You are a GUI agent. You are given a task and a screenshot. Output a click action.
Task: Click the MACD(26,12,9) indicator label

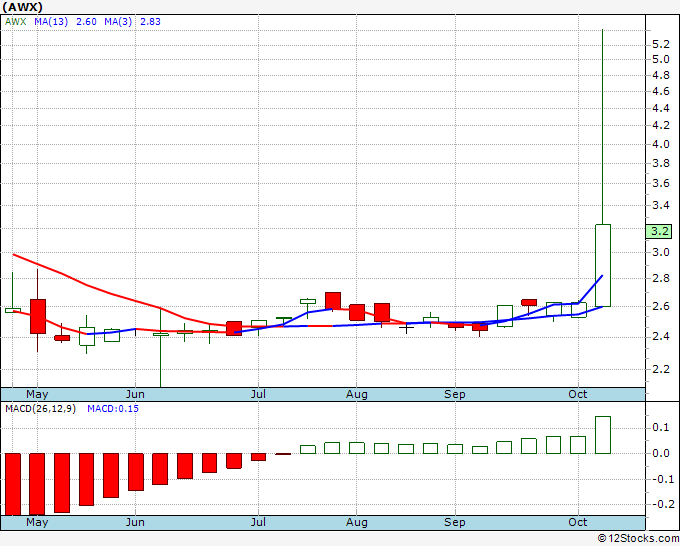[x=39, y=408]
